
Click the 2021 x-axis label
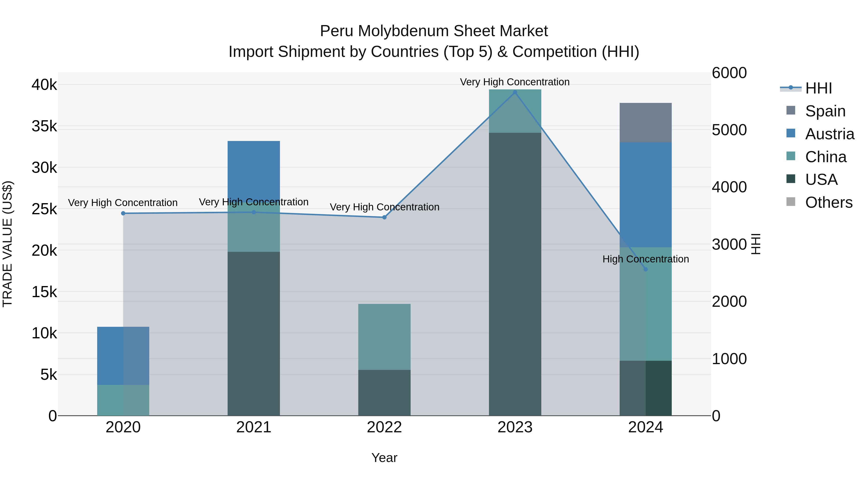(x=254, y=427)
